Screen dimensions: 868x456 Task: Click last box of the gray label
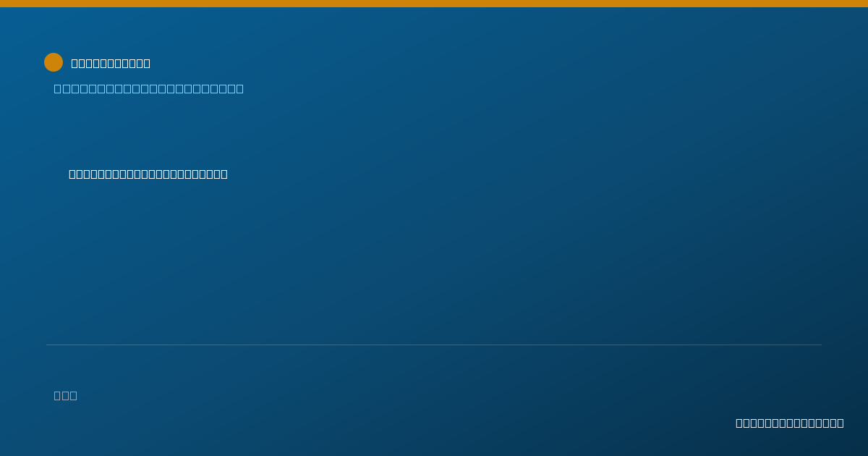(74, 395)
